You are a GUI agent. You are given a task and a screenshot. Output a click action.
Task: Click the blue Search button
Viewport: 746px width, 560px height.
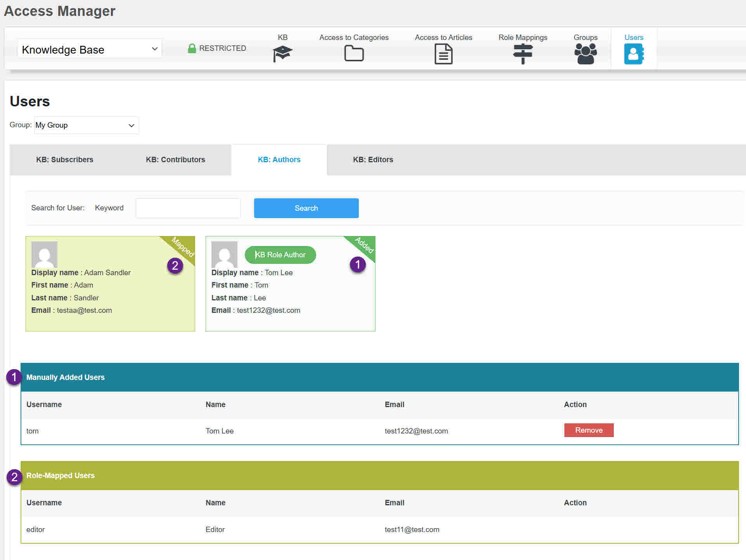[306, 208]
